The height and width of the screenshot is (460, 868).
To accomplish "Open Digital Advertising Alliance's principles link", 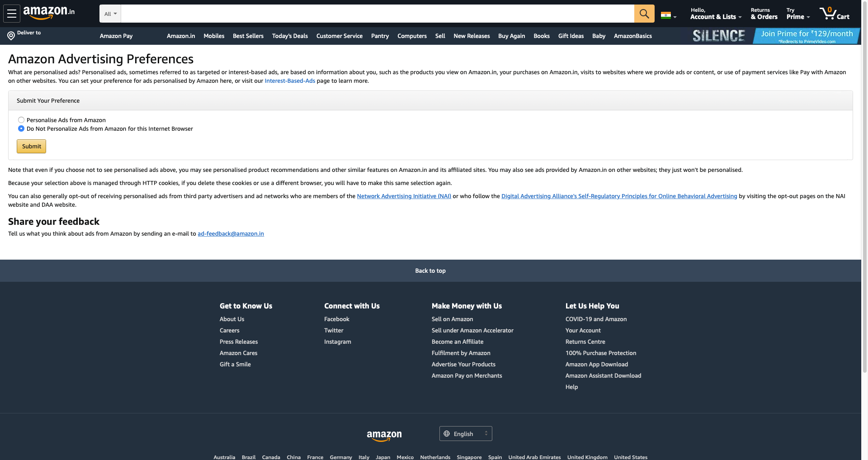I will point(619,196).
